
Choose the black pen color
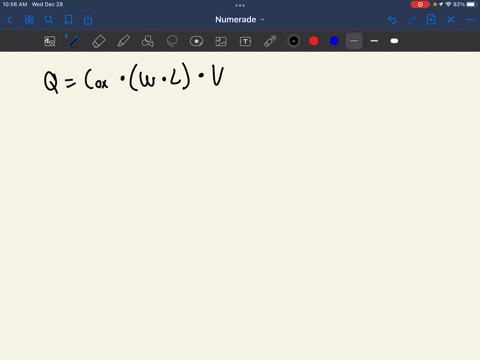294,41
